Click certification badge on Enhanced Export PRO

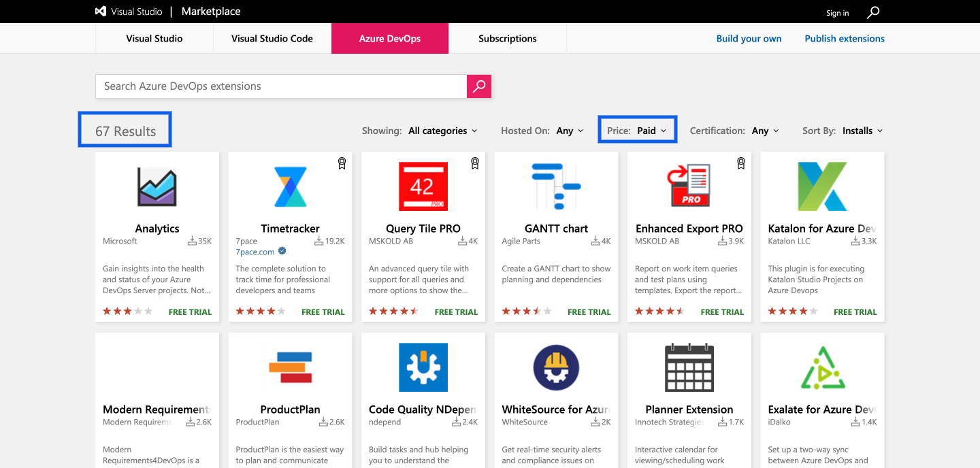pyautogui.click(x=741, y=163)
